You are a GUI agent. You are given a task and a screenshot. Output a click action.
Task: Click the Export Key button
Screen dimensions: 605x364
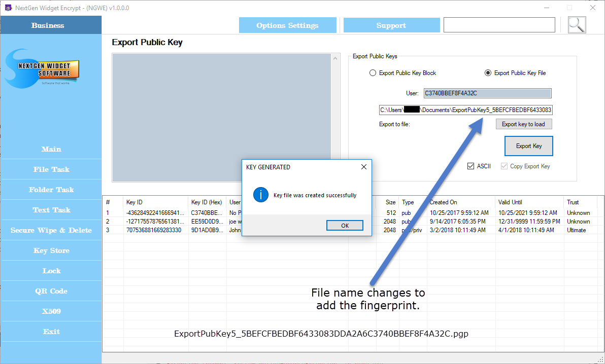point(528,146)
